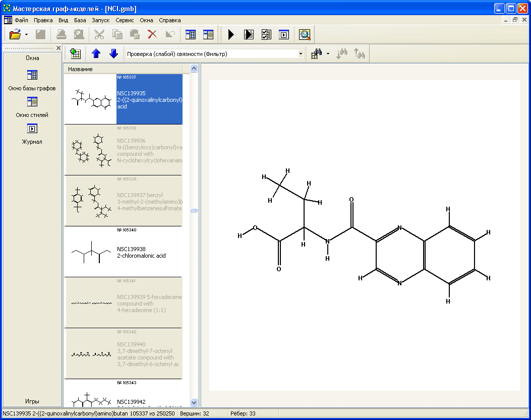The image size is (531, 420).
Task: Select list entry NSC139942
Action: pos(124,393)
